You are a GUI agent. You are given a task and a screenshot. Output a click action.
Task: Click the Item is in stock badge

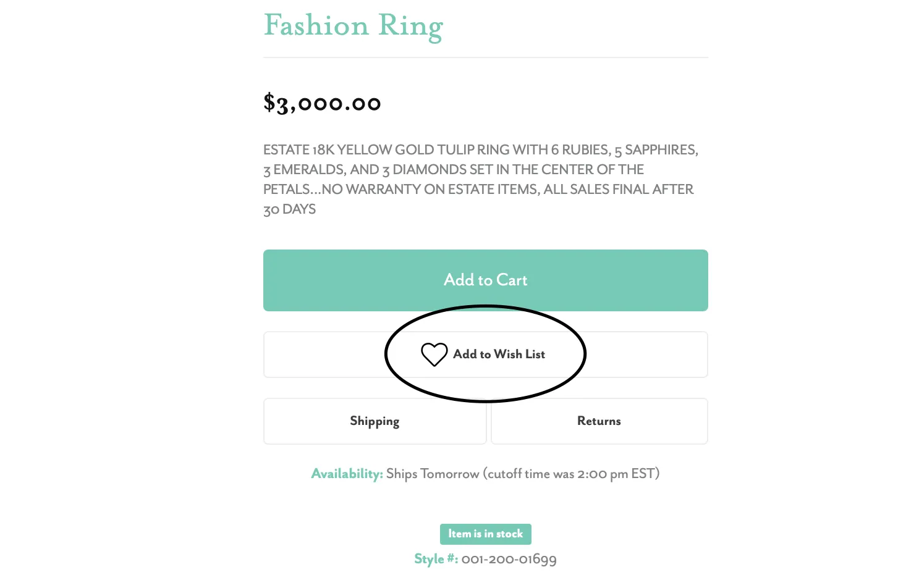(x=485, y=534)
